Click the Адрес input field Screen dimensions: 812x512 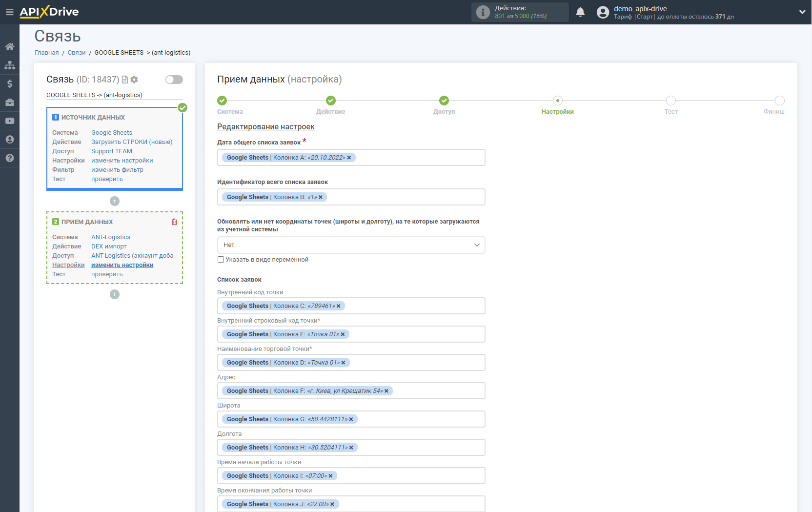(x=351, y=391)
